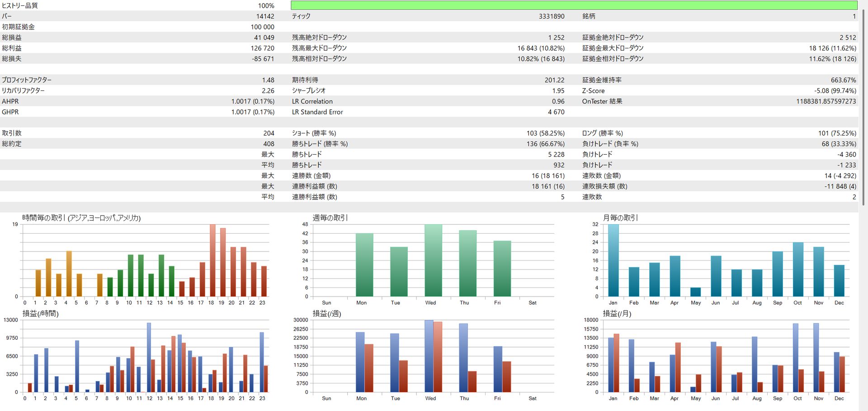Select the OnTester 結果 value
The height and width of the screenshot is (411, 868).
point(826,102)
